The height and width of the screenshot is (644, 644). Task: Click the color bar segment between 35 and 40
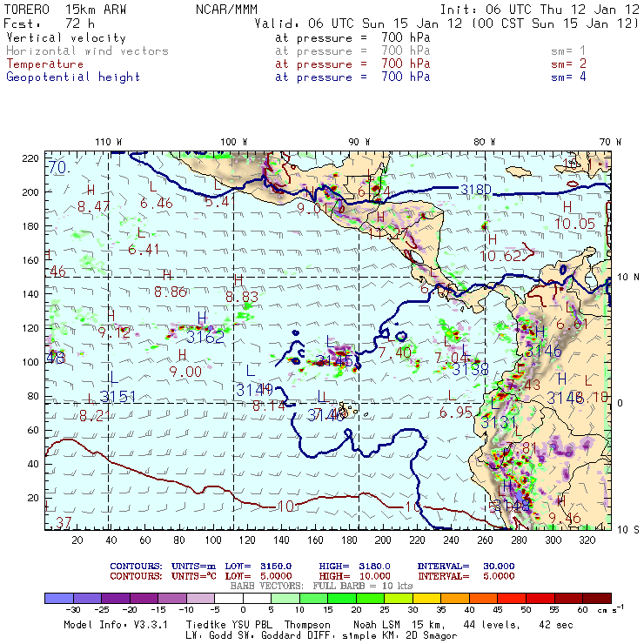point(455,599)
